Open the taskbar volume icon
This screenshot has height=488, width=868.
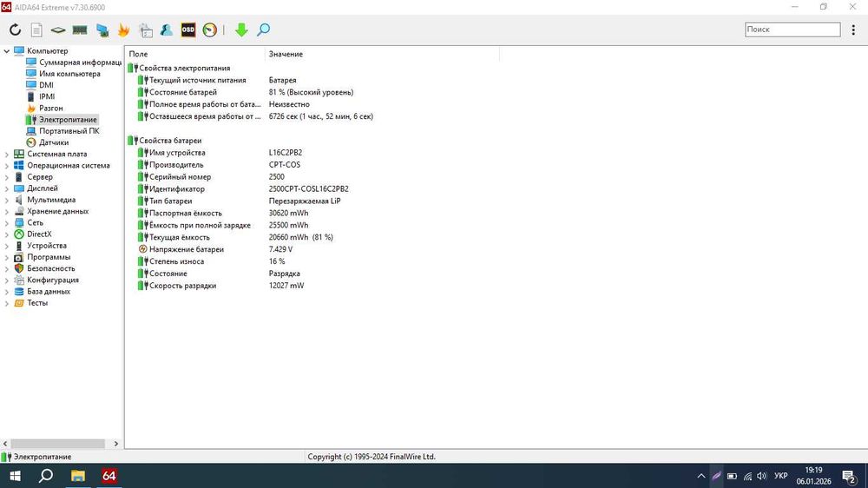(x=762, y=476)
